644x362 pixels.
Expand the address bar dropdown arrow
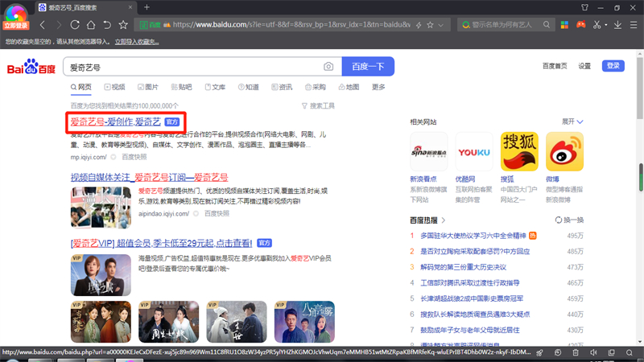point(440,25)
